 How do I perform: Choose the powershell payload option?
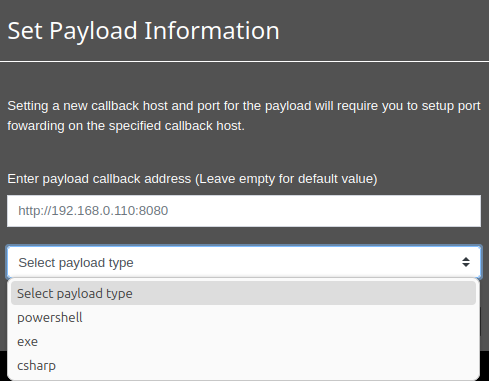243,317
